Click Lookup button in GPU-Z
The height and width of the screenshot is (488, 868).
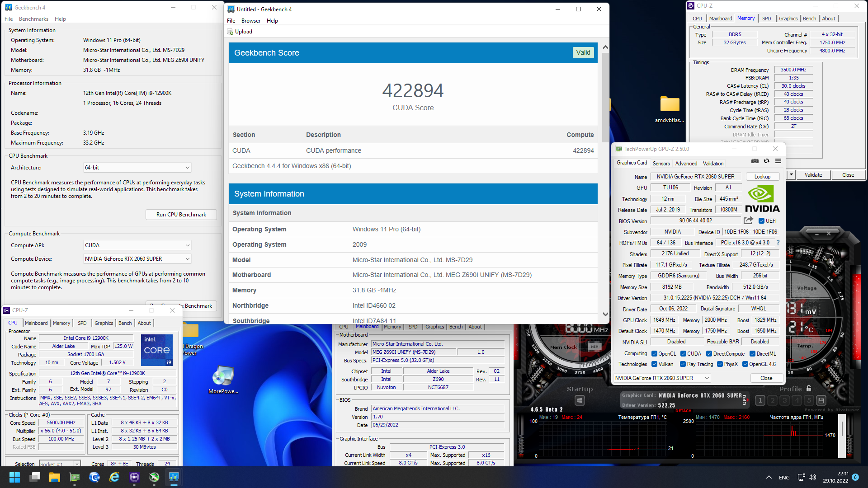click(762, 177)
